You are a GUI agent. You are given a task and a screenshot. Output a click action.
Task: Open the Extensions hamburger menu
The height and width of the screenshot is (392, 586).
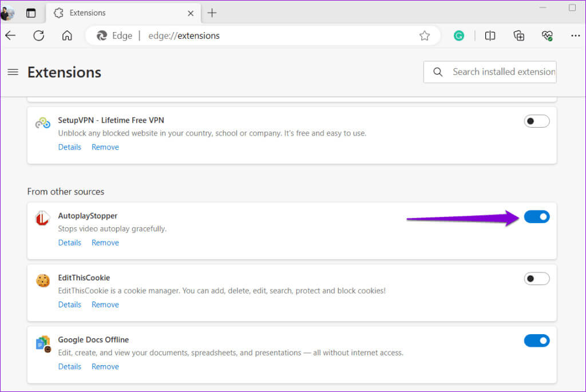pos(13,72)
